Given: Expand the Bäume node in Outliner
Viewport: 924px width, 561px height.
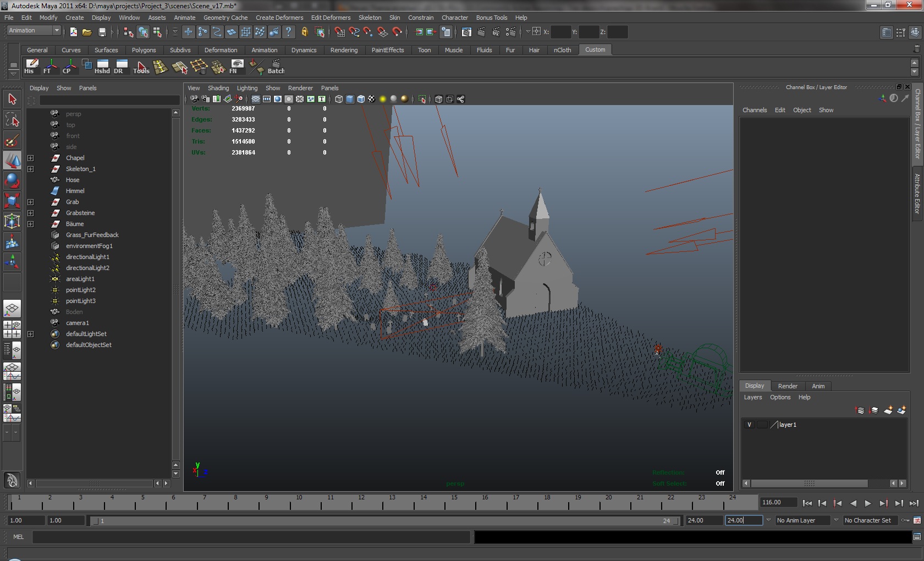Looking at the screenshot, I should [31, 224].
